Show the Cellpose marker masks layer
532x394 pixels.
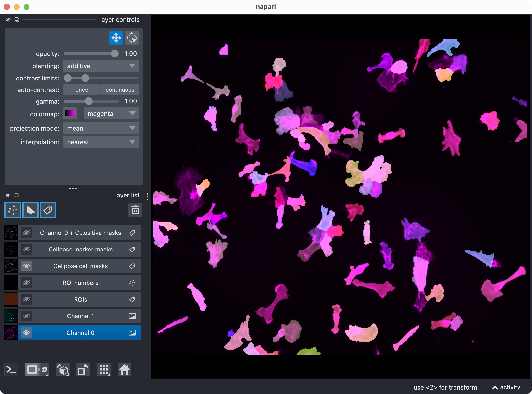pos(26,249)
